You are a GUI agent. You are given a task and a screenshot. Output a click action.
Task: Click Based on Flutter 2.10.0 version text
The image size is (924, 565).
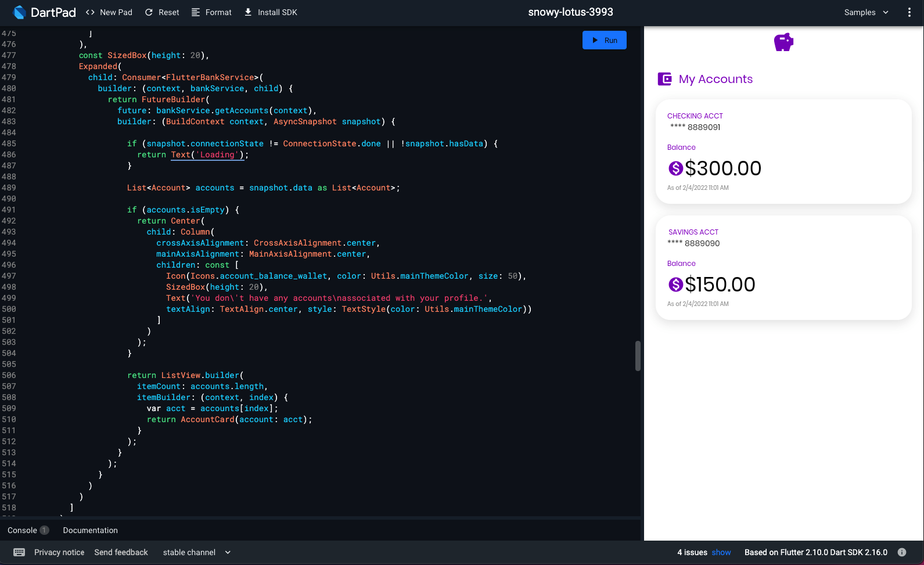point(816,552)
